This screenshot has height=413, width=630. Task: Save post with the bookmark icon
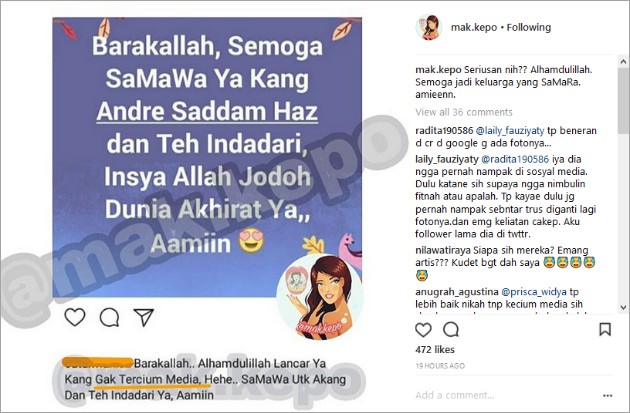[605, 329]
